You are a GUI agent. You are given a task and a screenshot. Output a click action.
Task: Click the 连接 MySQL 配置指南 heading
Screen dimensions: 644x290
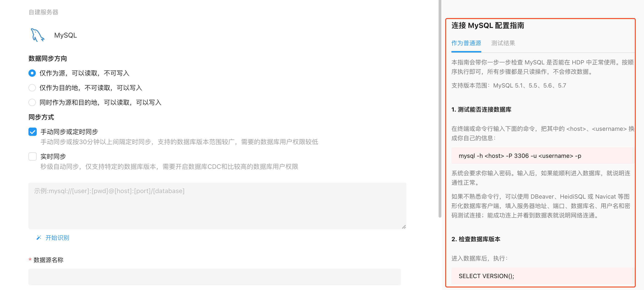coord(487,25)
